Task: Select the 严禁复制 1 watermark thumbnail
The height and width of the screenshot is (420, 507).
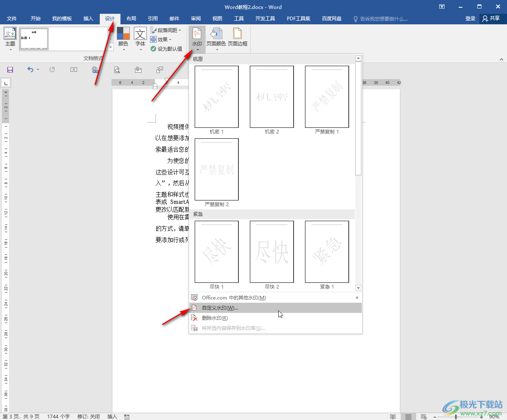Action: point(327,97)
